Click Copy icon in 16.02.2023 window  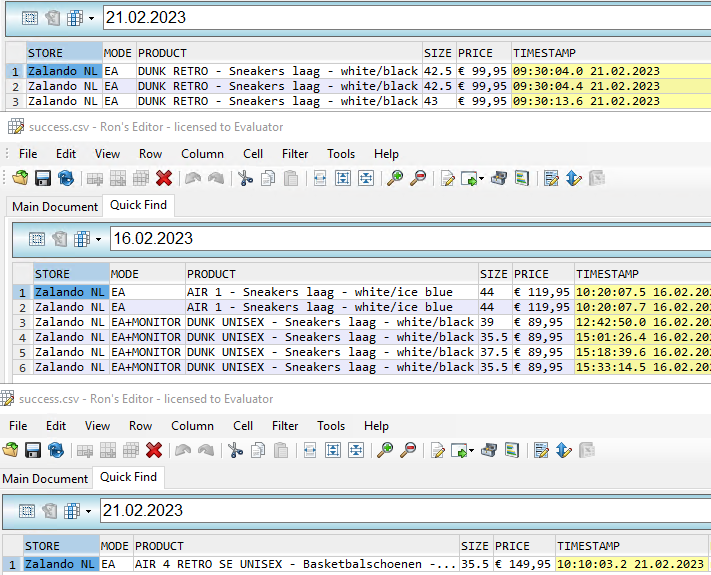[268, 178]
